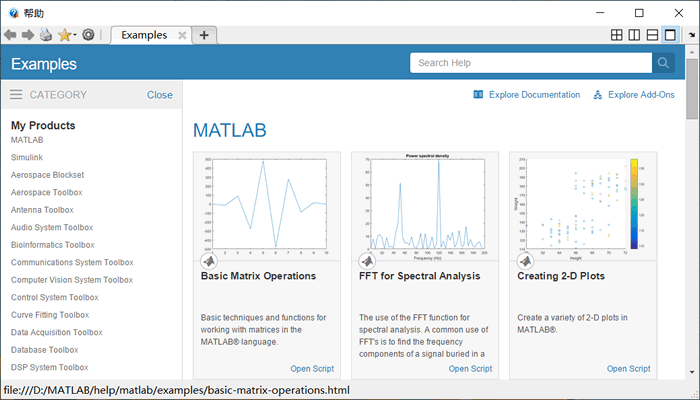The height and width of the screenshot is (400, 700).
Task: Click the scrollbar down arrow
Action: pos(692,371)
